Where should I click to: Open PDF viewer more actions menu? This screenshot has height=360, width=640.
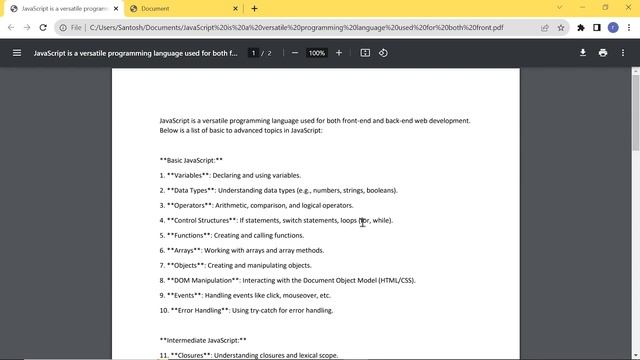(x=623, y=53)
